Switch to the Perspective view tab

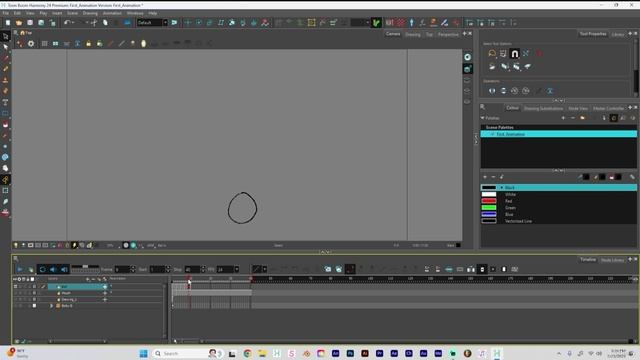tap(448, 34)
